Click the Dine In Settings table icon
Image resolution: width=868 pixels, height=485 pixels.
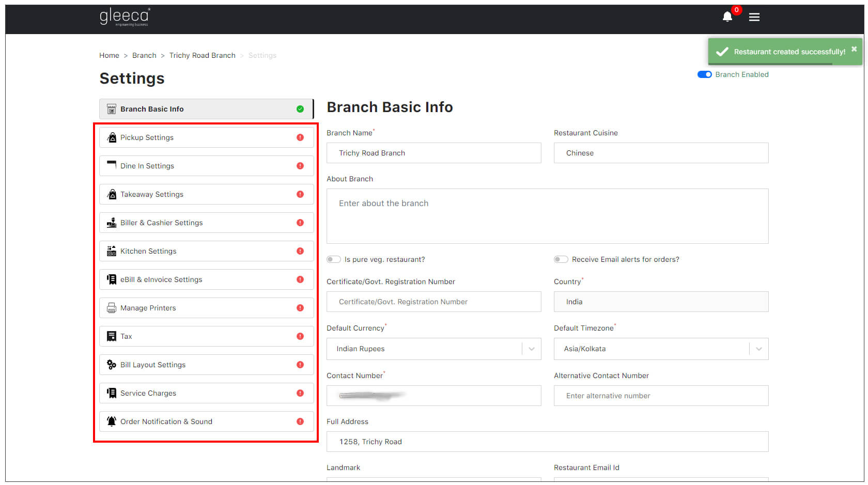click(x=112, y=165)
